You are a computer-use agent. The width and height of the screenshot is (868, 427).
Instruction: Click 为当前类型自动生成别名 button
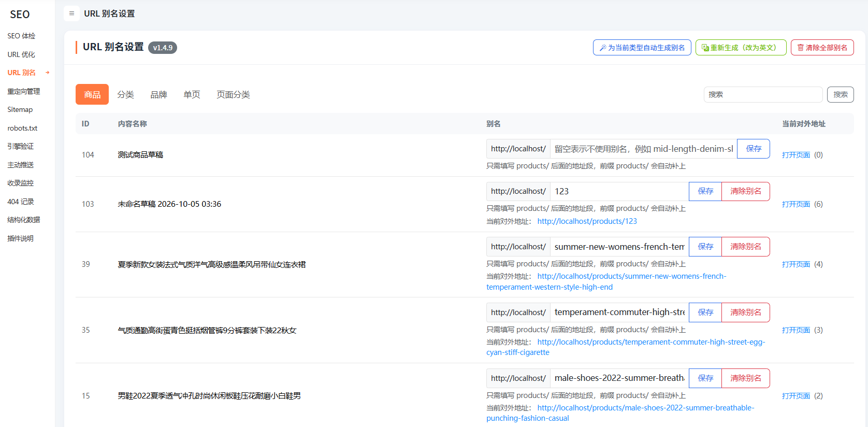642,48
